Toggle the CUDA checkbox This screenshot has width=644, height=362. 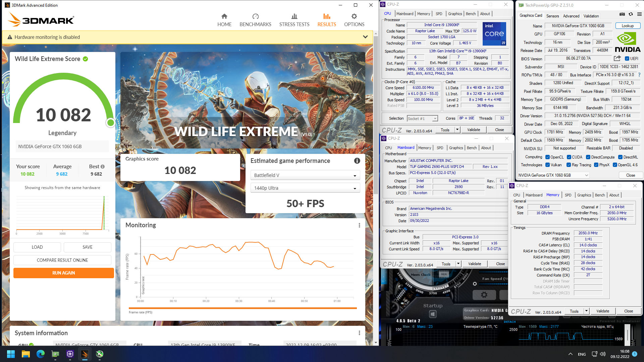[569, 157]
